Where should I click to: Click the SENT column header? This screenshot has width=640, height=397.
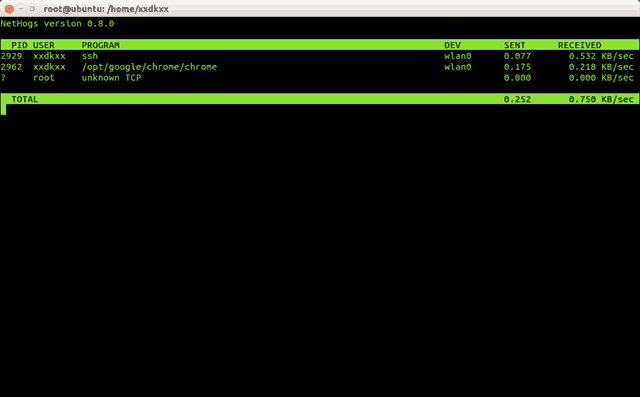[515, 45]
